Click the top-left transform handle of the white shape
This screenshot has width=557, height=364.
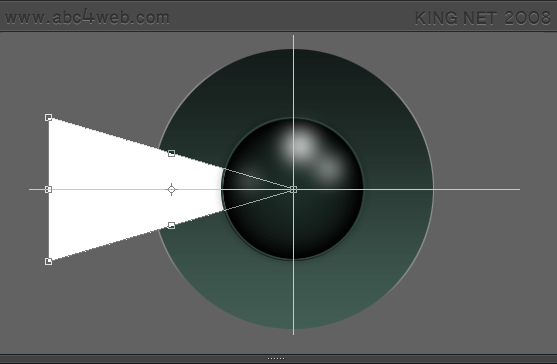pyautogui.click(x=49, y=117)
